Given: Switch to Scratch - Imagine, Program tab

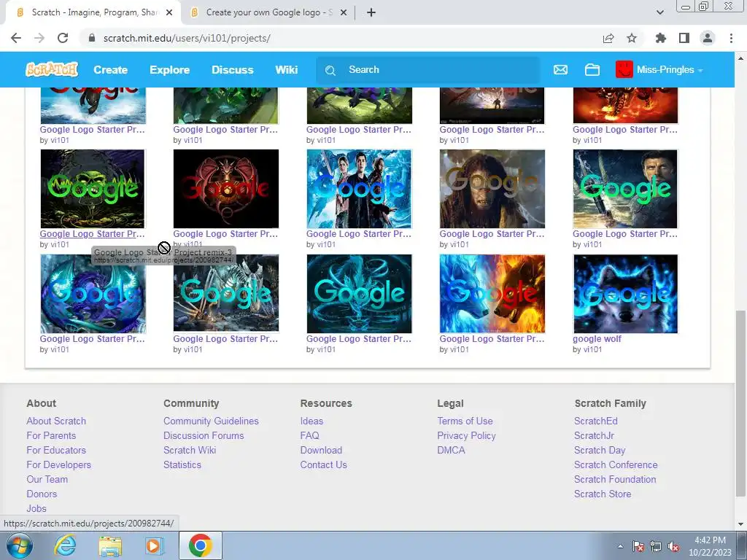Looking at the screenshot, I should pyautogui.click(x=93, y=12).
